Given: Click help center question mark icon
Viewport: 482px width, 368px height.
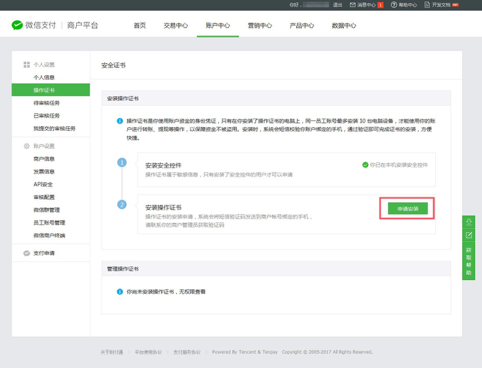Looking at the screenshot, I should coord(394,5).
